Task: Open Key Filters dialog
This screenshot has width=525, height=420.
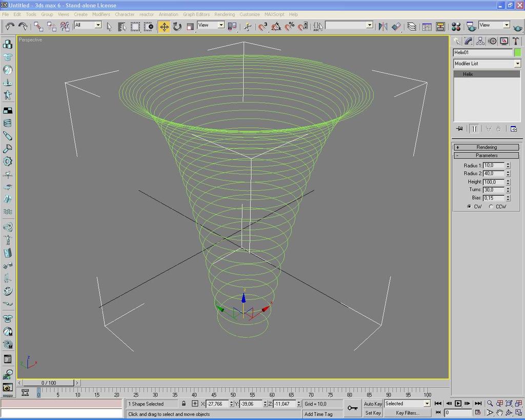Action: click(x=408, y=413)
